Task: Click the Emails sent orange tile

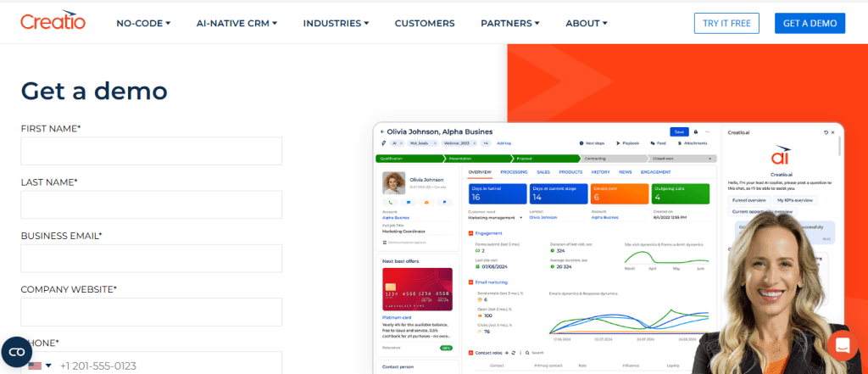Action: pyautogui.click(x=620, y=194)
